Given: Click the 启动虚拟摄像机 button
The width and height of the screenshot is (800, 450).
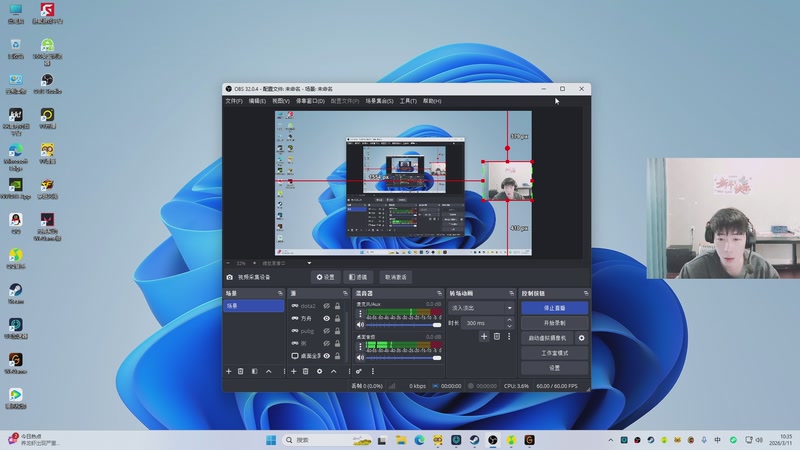Looking at the screenshot, I should click(x=547, y=338).
